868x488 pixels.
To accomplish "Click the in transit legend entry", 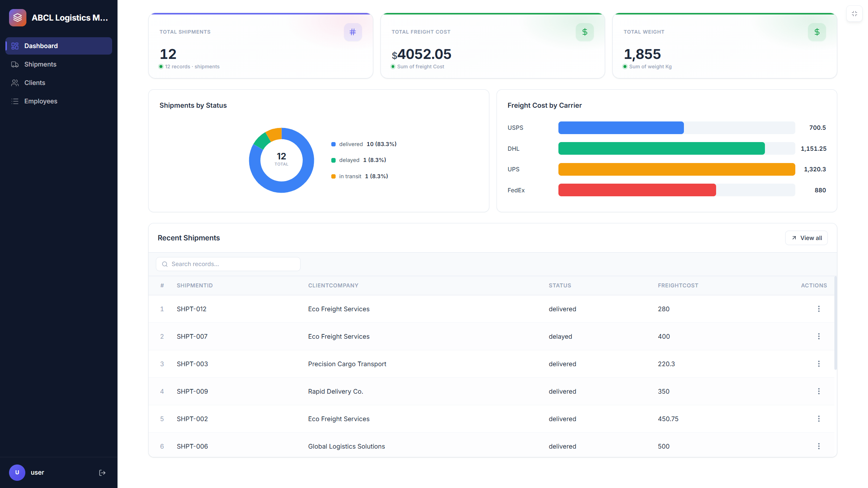I will coord(359,176).
